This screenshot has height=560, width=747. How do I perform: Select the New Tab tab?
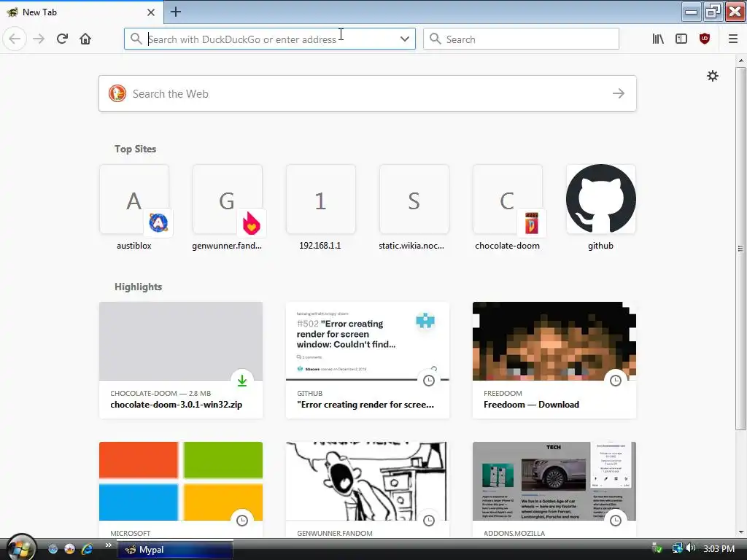[82, 12]
